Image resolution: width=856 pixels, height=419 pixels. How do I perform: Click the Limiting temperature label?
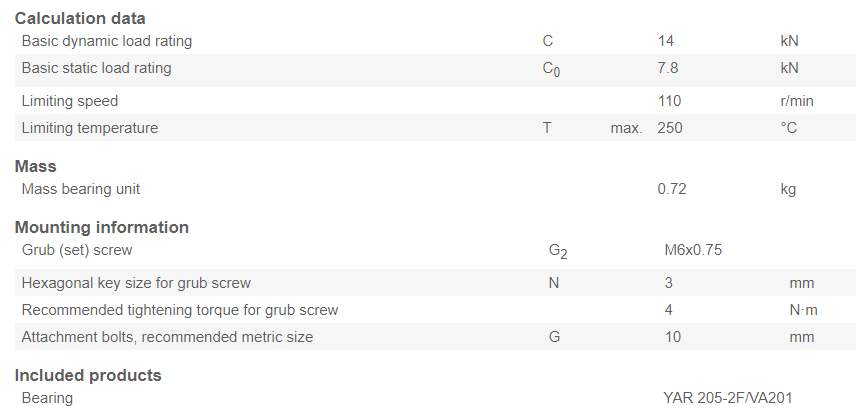[90, 128]
